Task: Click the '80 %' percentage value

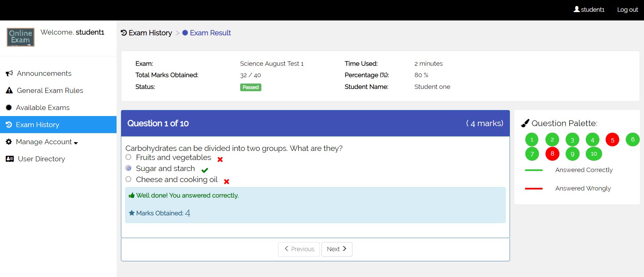Action: pyautogui.click(x=421, y=75)
